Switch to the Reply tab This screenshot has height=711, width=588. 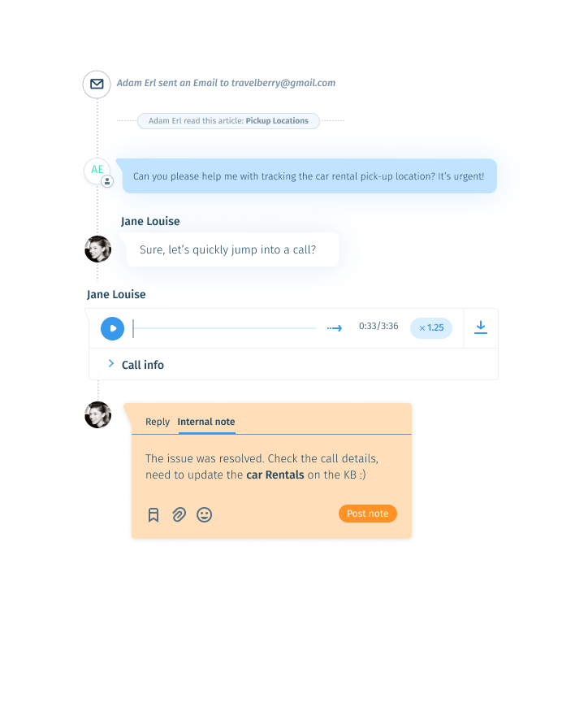click(158, 422)
